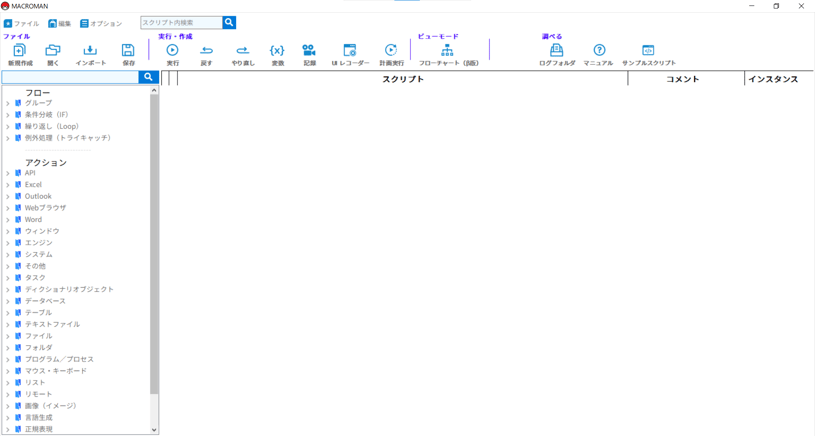Select the その他 tree item

(x=35, y=266)
